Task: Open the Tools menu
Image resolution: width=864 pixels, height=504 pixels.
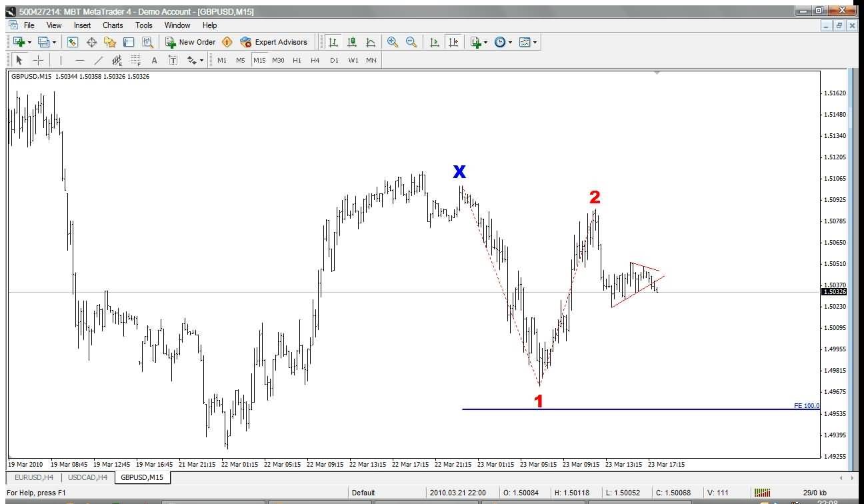Action: (x=144, y=25)
